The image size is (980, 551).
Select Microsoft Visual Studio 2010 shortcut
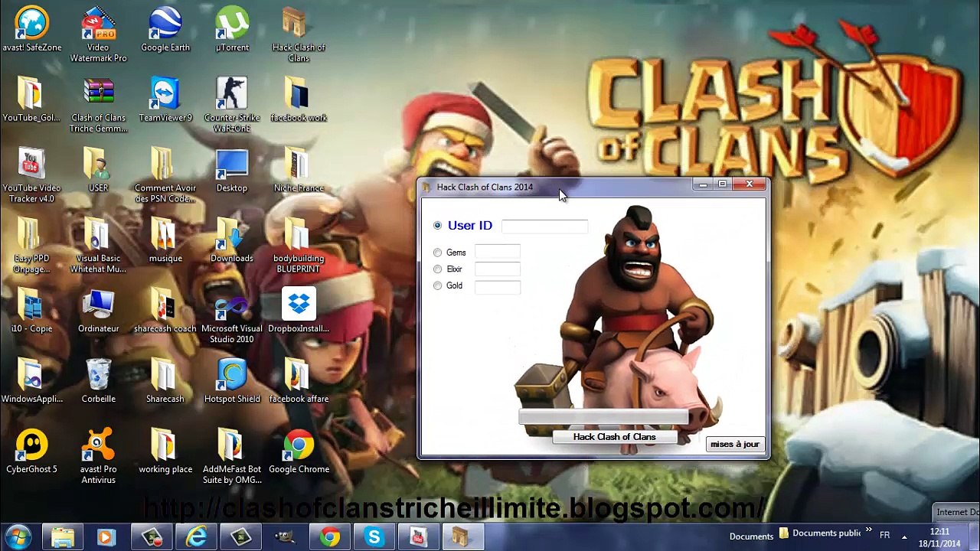232,317
